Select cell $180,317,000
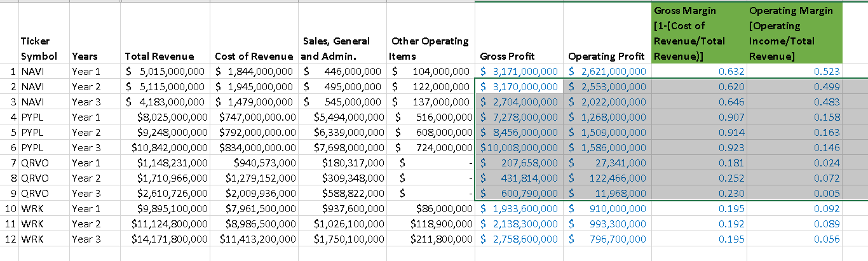 point(342,163)
